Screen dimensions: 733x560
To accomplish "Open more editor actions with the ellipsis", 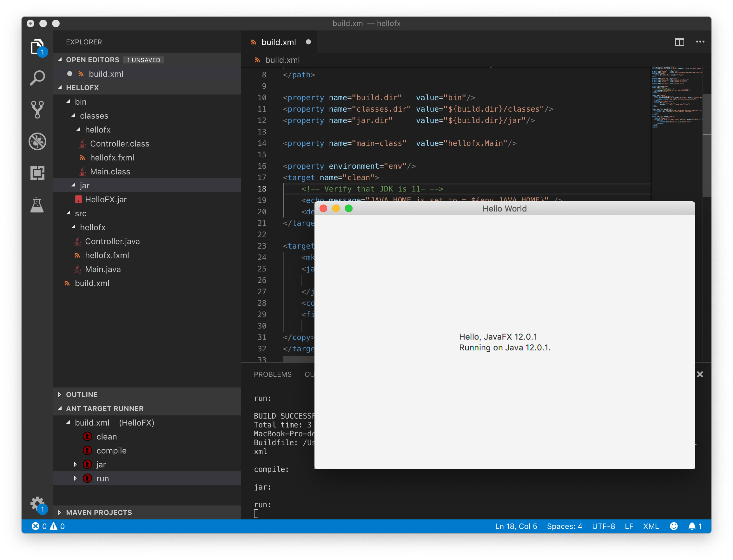I will [700, 42].
